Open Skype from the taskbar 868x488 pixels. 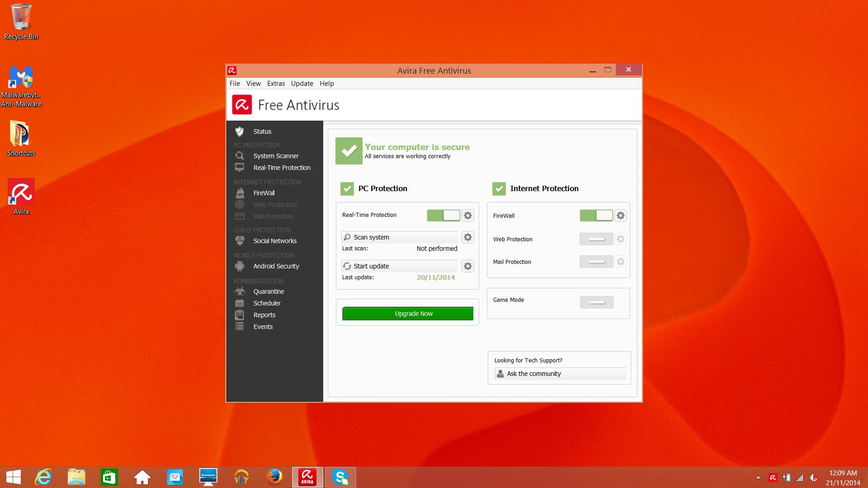pos(340,477)
